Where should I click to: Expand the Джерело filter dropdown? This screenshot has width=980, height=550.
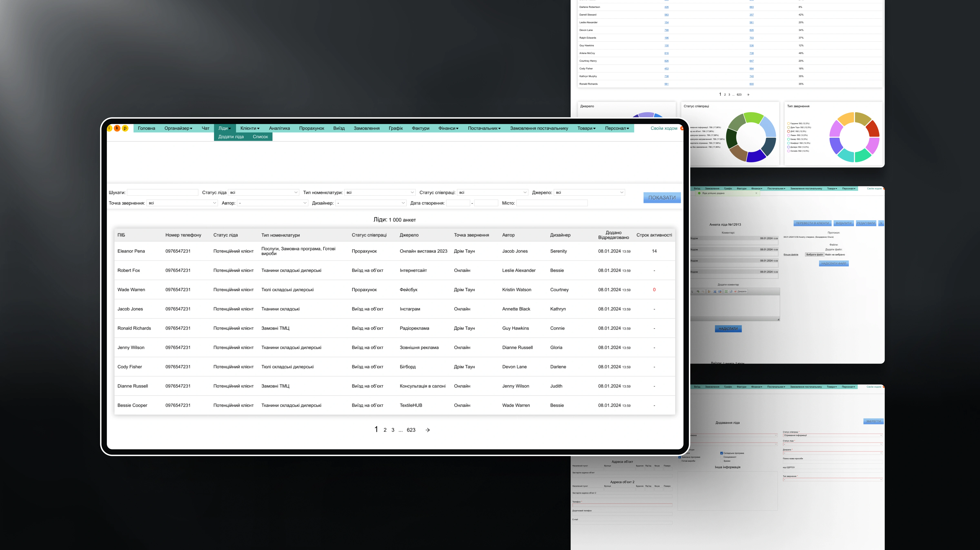coord(589,192)
